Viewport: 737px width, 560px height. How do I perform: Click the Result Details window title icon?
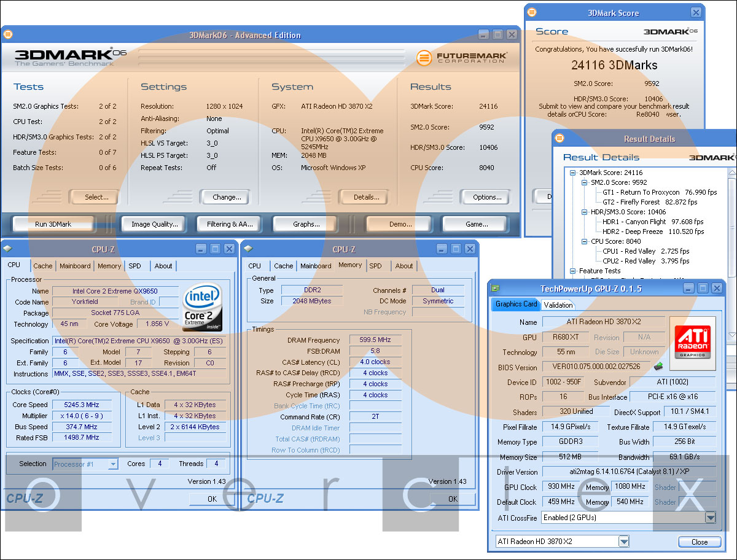coord(560,138)
